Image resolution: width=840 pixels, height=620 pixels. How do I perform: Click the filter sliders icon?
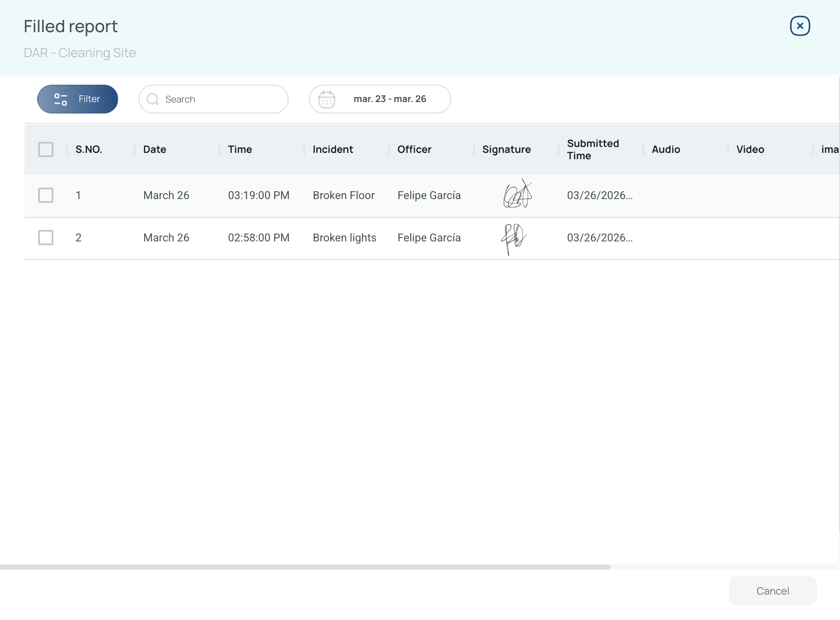coord(61,99)
